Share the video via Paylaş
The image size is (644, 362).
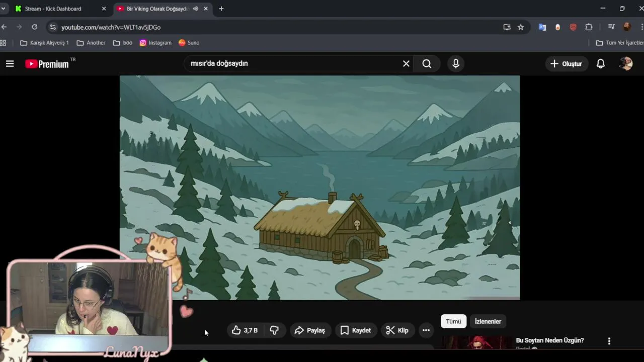(x=310, y=330)
